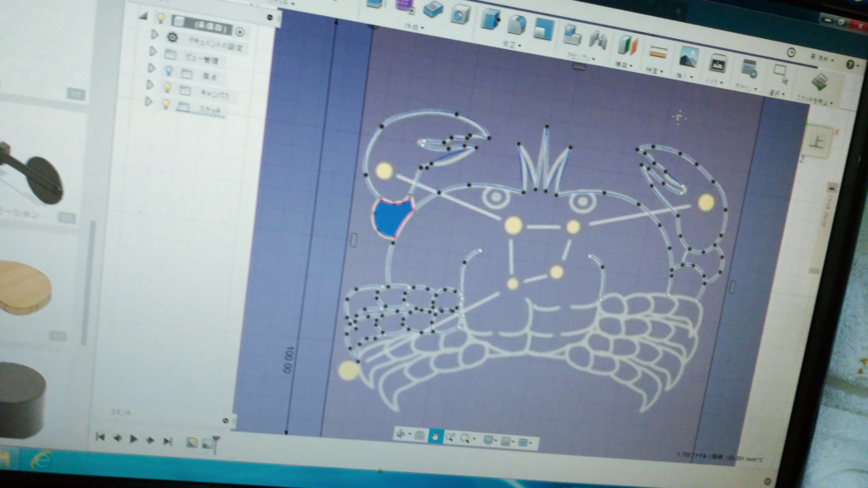Open the アセンブリ Assemble dropdown menu
The image size is (868, 488).
[580, 58]
